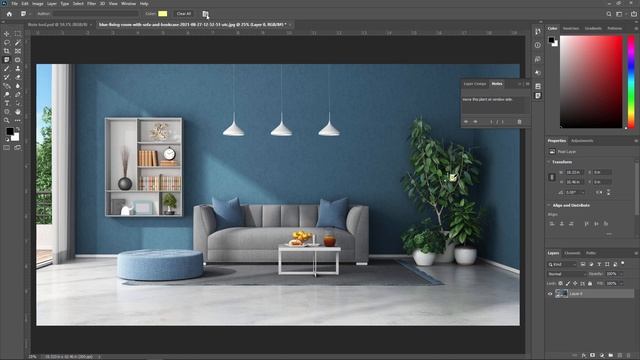
Task: Toggle lock all padlock in Layers panel
Action: [x=590, y=284]
